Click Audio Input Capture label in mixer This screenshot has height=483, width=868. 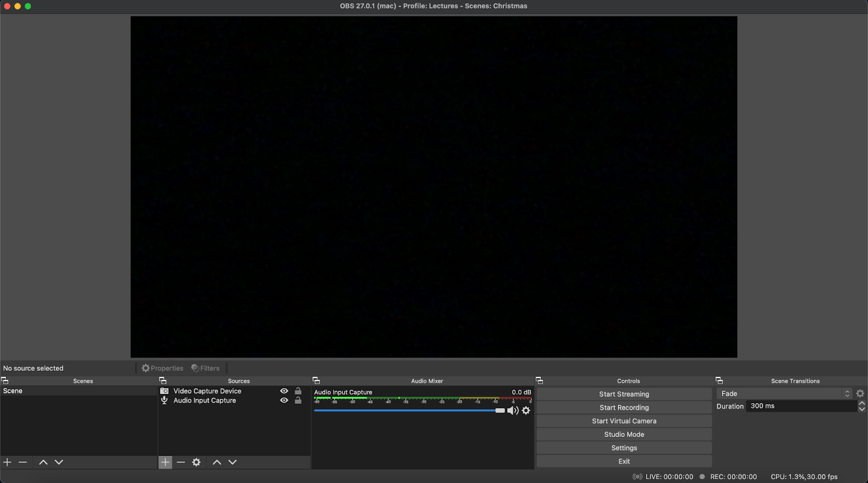pos(343,392)
